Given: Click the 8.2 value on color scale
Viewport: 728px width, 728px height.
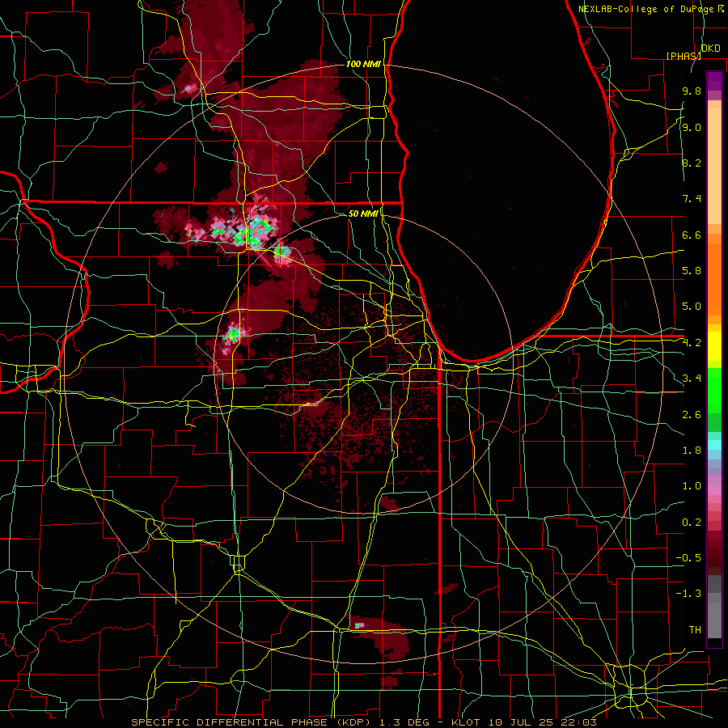Looking at the screenshot, I should pos(692,163).
